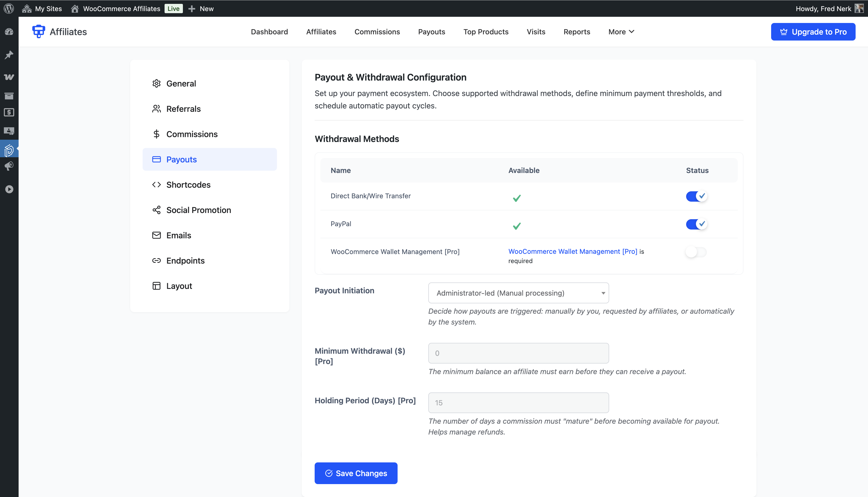Select the Layout settings section
Viewport: 868px width, 497px height.
(179, 286)
